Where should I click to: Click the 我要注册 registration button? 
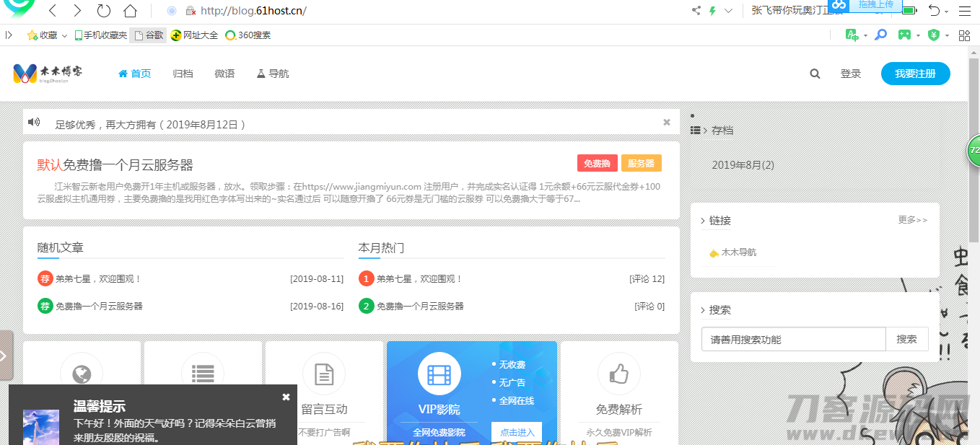coord(915,73)
